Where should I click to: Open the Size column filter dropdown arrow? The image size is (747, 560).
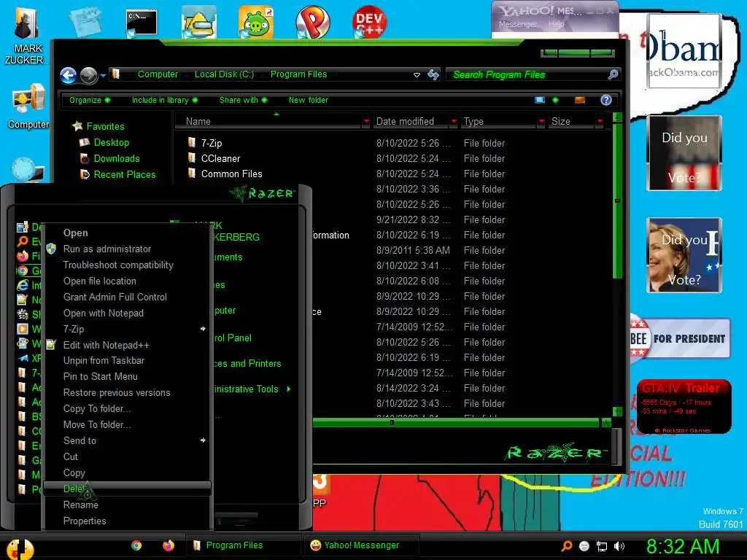tap(600, 122)
